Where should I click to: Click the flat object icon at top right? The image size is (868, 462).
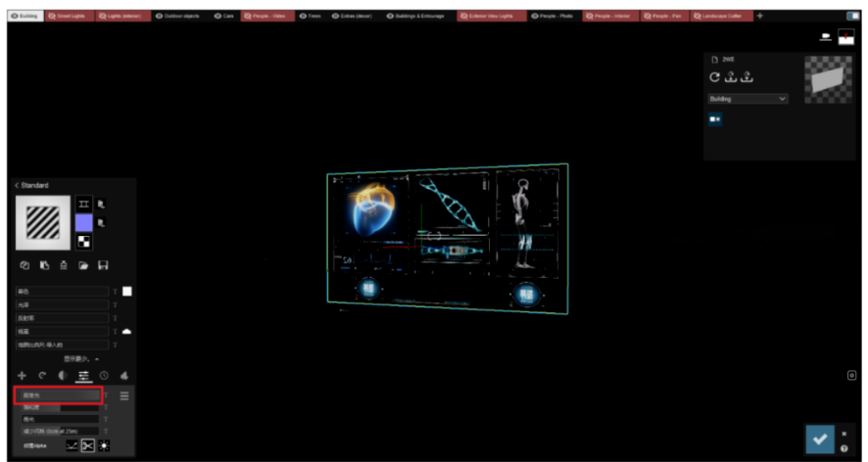click(x=825, y=37)
